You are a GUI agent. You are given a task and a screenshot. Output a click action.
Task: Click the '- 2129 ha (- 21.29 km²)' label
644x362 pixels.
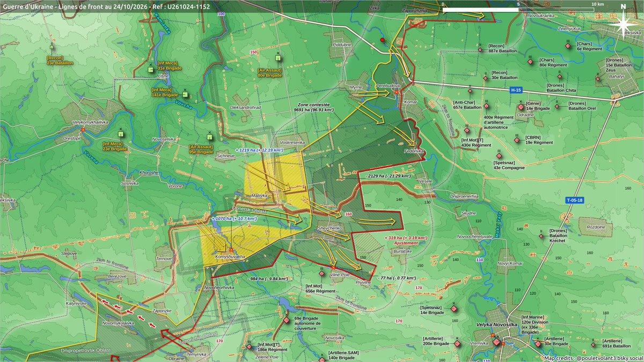(387, 176)
